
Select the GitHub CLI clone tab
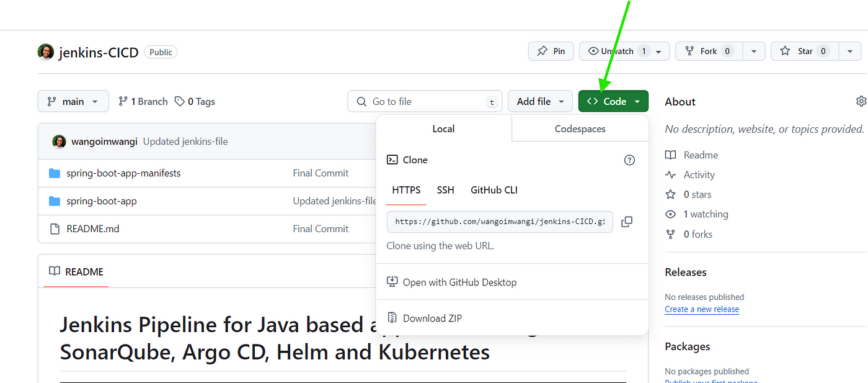click(494, 190)
